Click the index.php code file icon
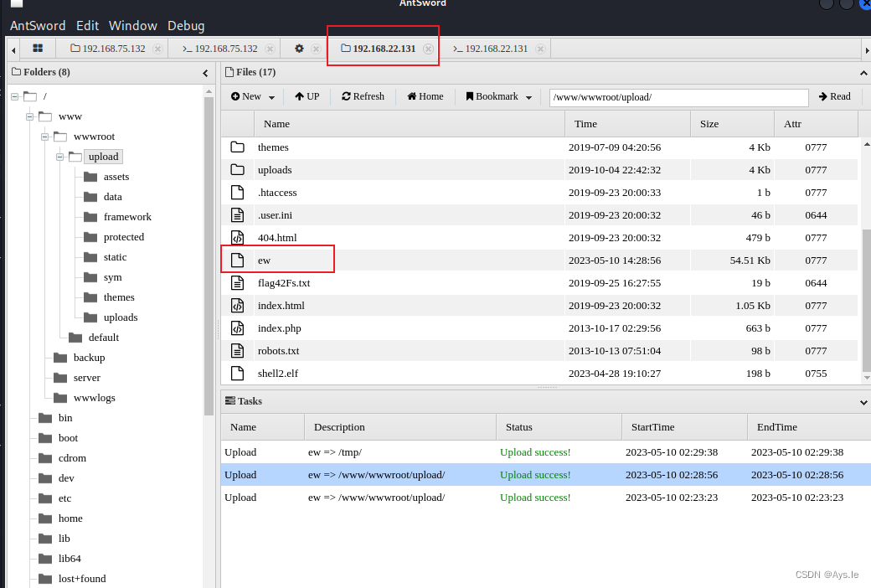Image resolution: width=871 pixels, height=588 pixels. click(x=237, y=328)
